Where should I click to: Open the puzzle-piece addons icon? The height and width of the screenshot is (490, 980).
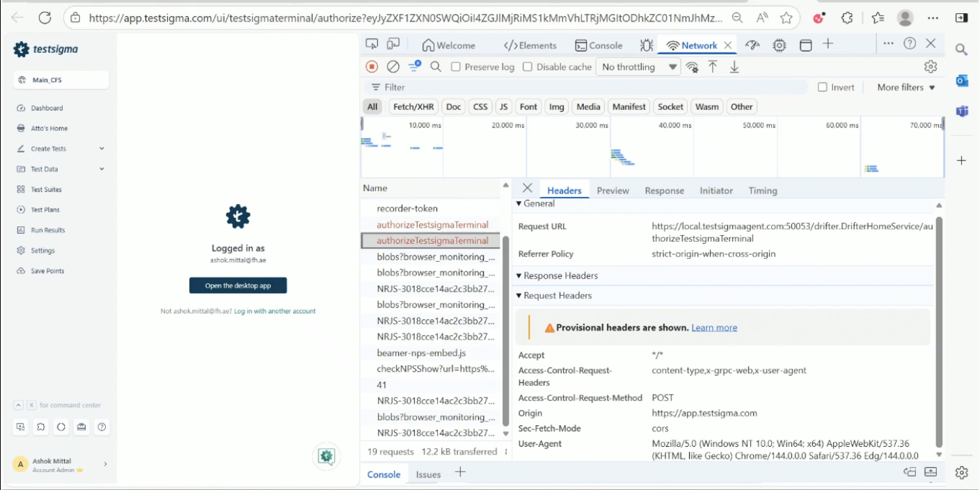41,427
